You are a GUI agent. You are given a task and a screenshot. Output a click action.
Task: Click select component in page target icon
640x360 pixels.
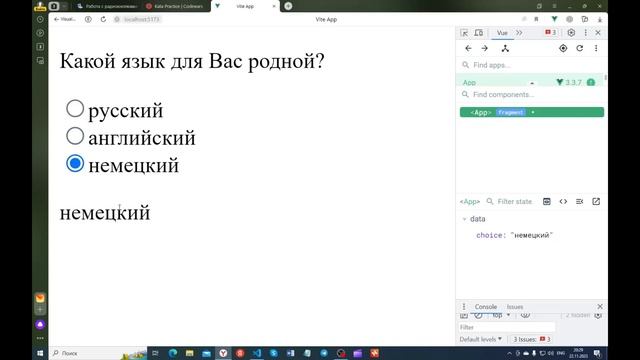[x=563, y=48]
